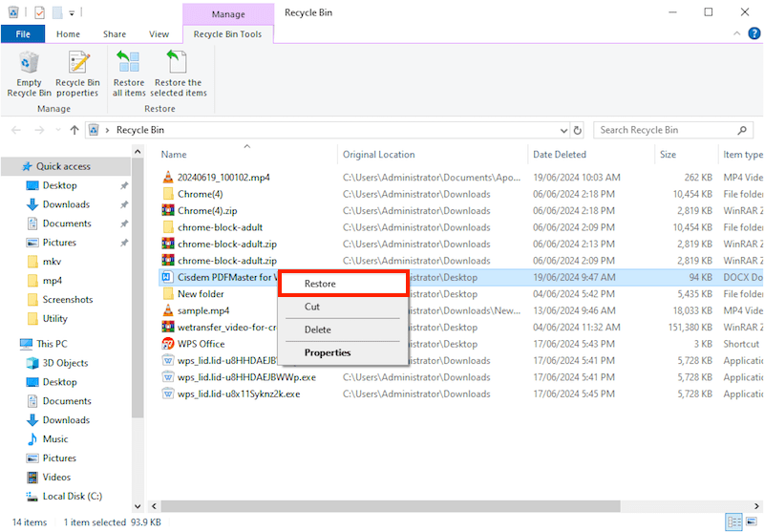Open Recycle Bin properties

pyautogui.click(x=77, y=74)
